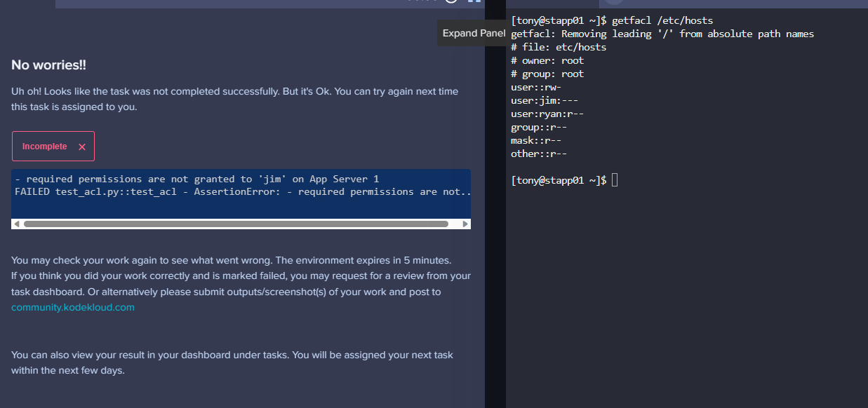This screenshot has width=868, height=408.
Task: Click the red X icon beside Incomplete
Action: (82, 147)
